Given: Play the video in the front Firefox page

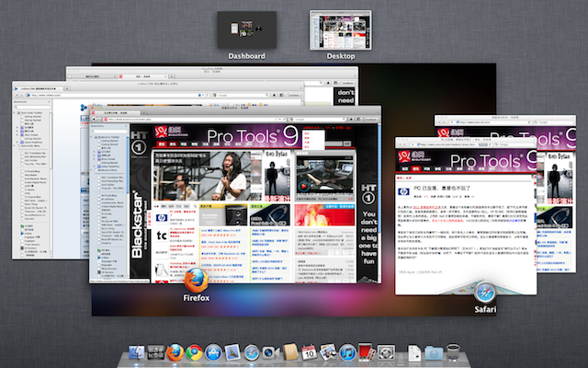Looking at the screenshot, I should 304,186.
